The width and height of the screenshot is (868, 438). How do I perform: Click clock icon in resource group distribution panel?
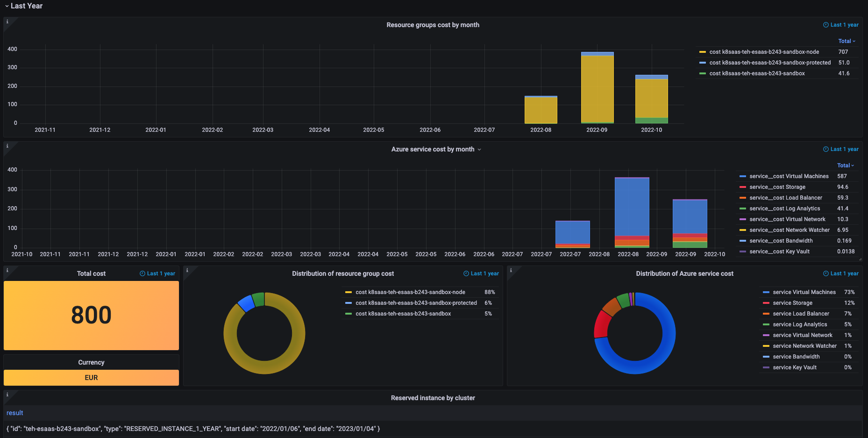tap(466, 273)
